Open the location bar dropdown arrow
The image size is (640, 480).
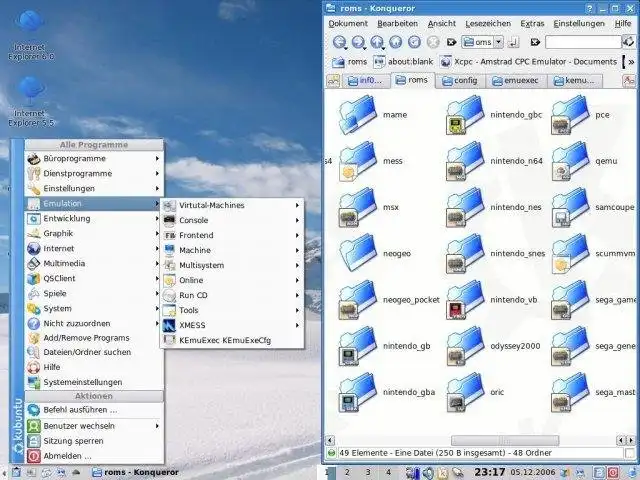[x=498, y=42]
